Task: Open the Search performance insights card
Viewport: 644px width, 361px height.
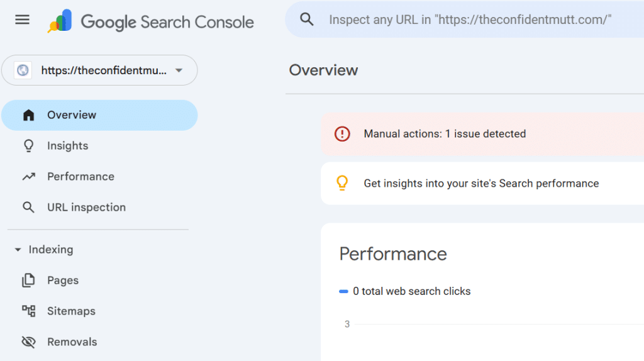Action: click(482, 183)
